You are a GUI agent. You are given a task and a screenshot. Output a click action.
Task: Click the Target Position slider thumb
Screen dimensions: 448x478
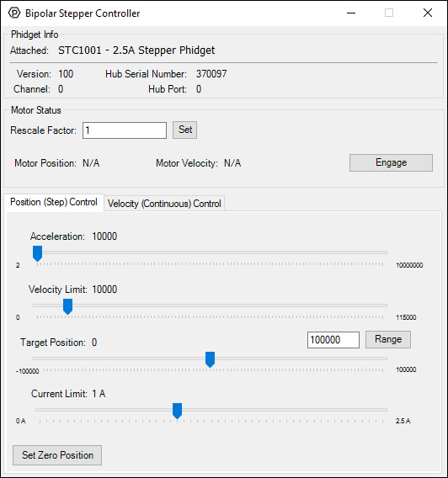pyautogui.click(x=210, y=359)
